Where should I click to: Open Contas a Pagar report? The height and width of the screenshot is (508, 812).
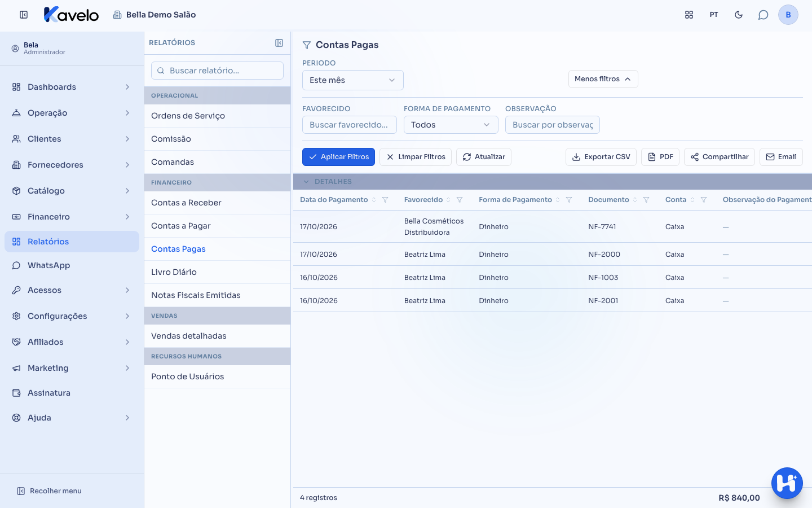[217, 226]
